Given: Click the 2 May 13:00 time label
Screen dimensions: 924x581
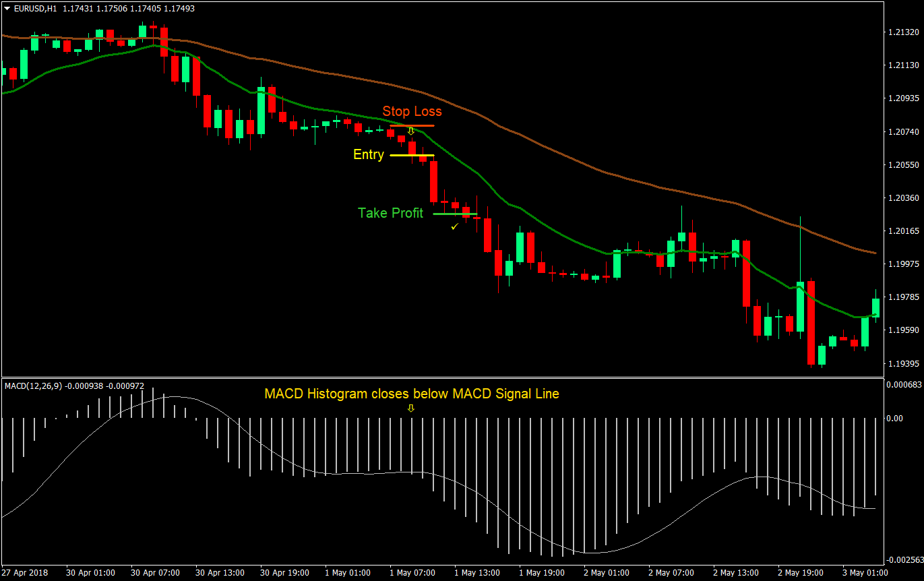Looking at the screenshot, I should [736, 573].
